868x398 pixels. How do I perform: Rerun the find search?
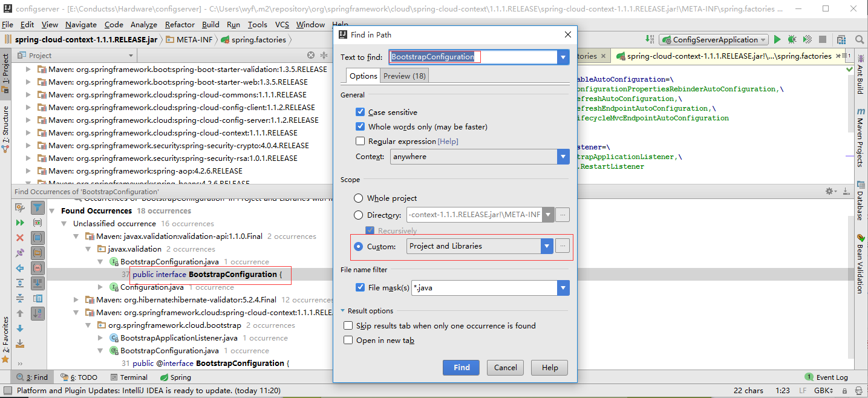pyautogui.click(x=20, y=223)
